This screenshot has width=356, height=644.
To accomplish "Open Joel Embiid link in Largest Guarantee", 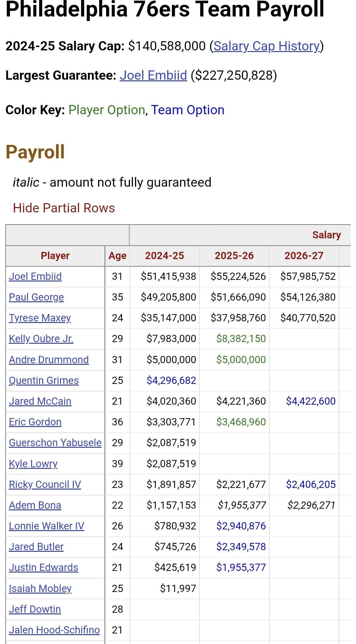I will 153,75.
